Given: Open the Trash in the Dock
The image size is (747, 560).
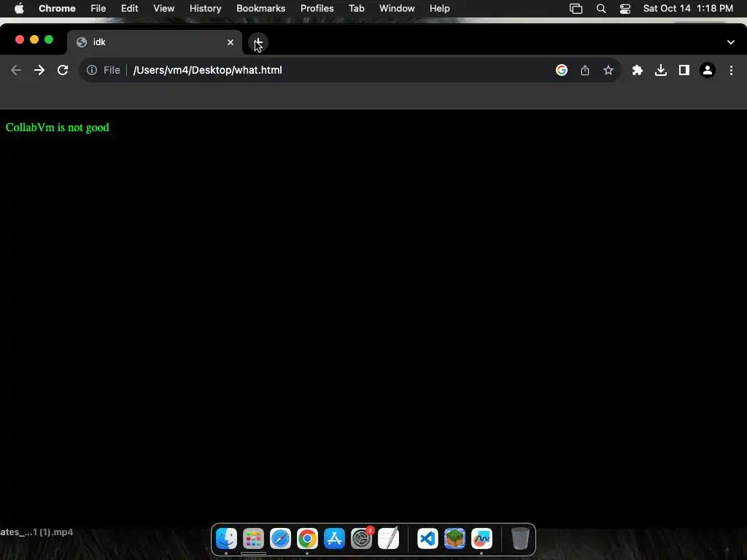Looking at the screenshot, I should pyautogui.click(x=520, y=539).
